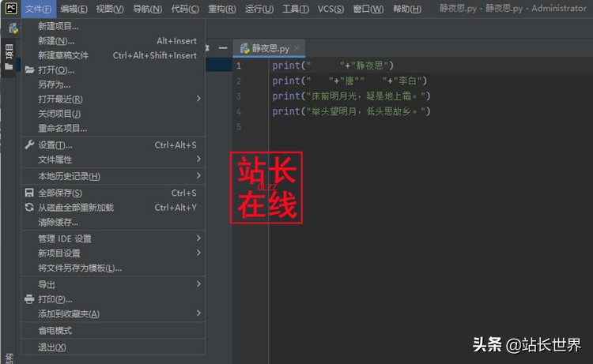Choose 打印(P) menu entry
The height and width of the screenshot is (364, 593).
[x=113, y=299]
